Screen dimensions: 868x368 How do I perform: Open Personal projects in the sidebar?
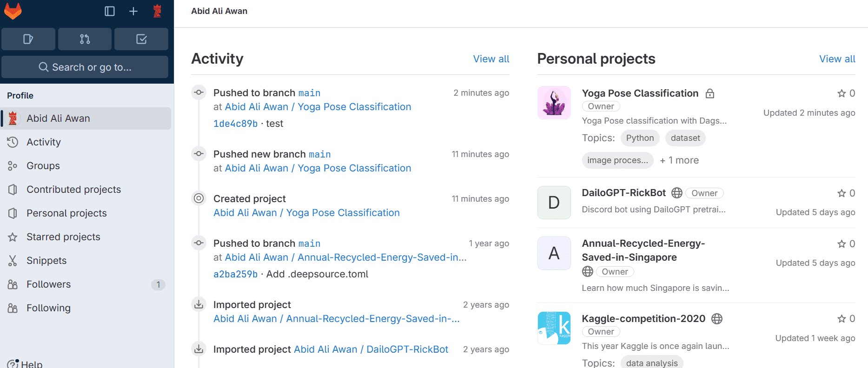[86, 213]
